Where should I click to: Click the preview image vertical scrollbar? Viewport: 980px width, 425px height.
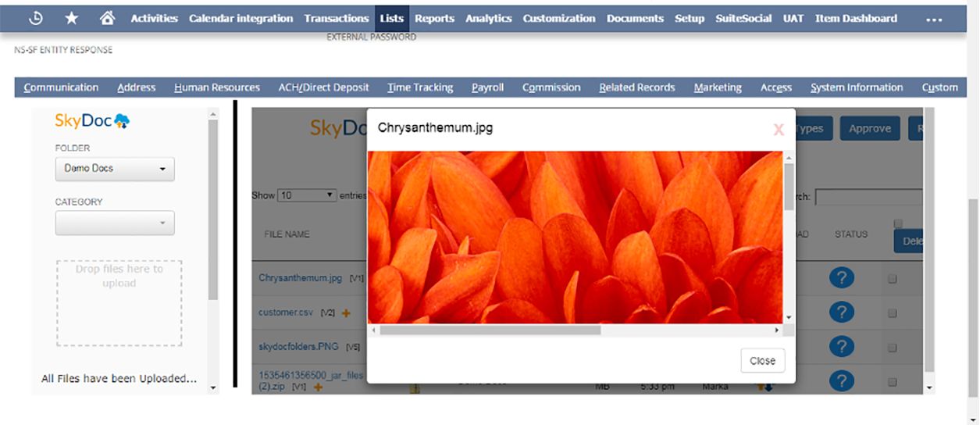point(789,187)
